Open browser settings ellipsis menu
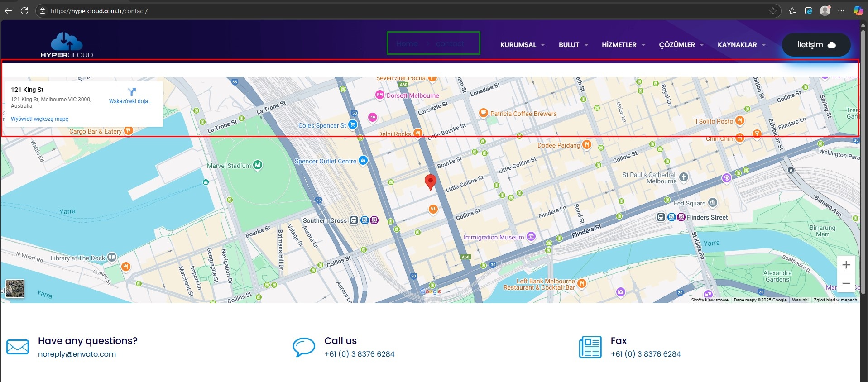Screen dimensions: 868x382 [x=841, y=11]
